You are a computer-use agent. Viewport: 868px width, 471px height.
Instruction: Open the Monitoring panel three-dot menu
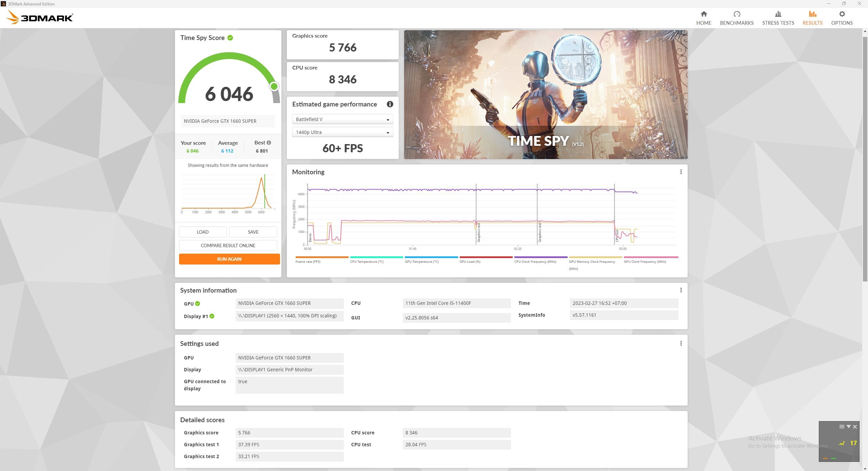681,172
